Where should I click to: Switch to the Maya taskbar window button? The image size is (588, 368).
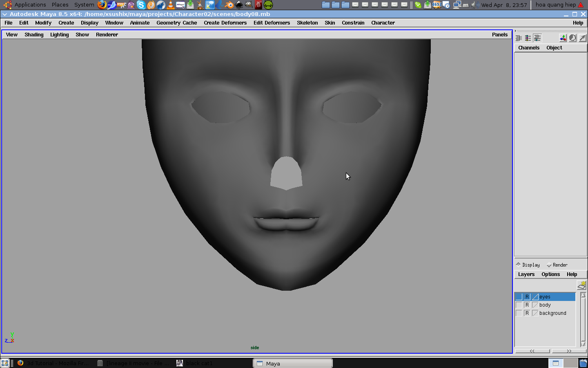click(x=293, y=363)
